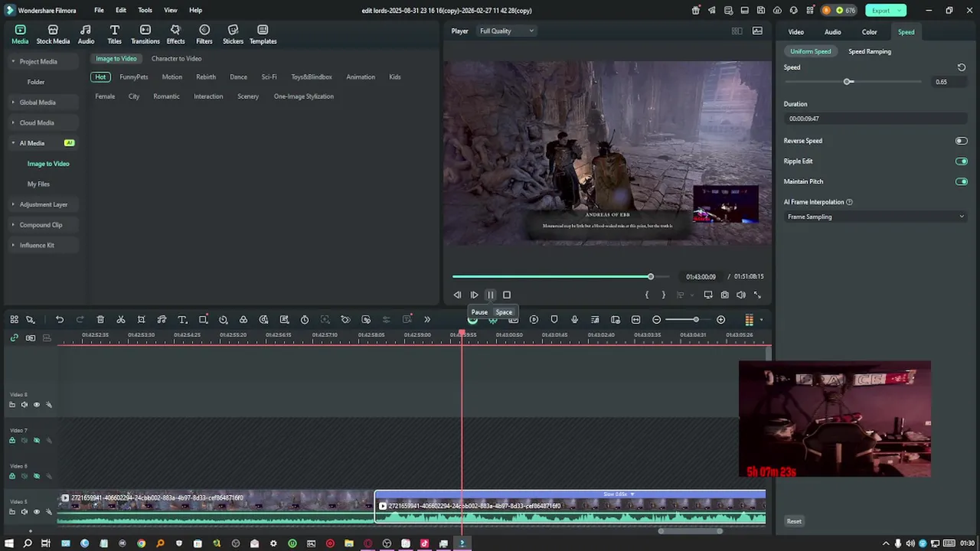Hide the Video 8 track
The image size is (980, 551).
click(x=36, y=405)
